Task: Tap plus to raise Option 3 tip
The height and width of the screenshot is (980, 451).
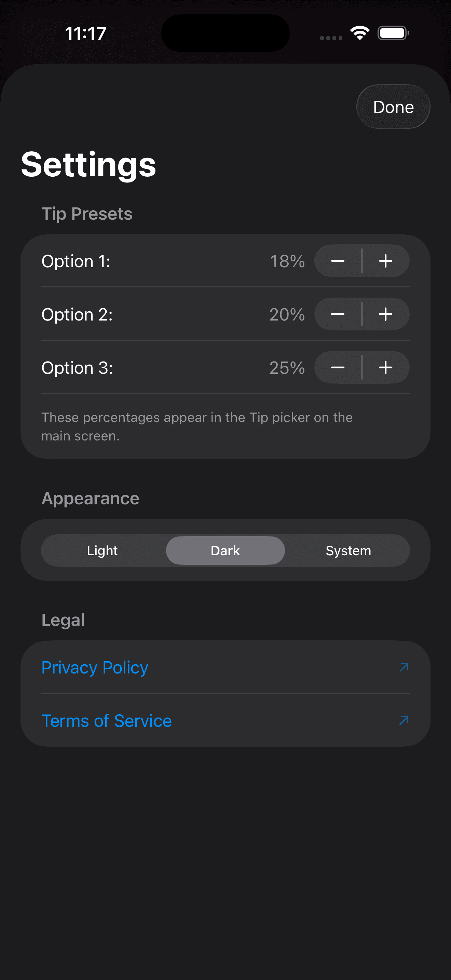Action: 386,368
